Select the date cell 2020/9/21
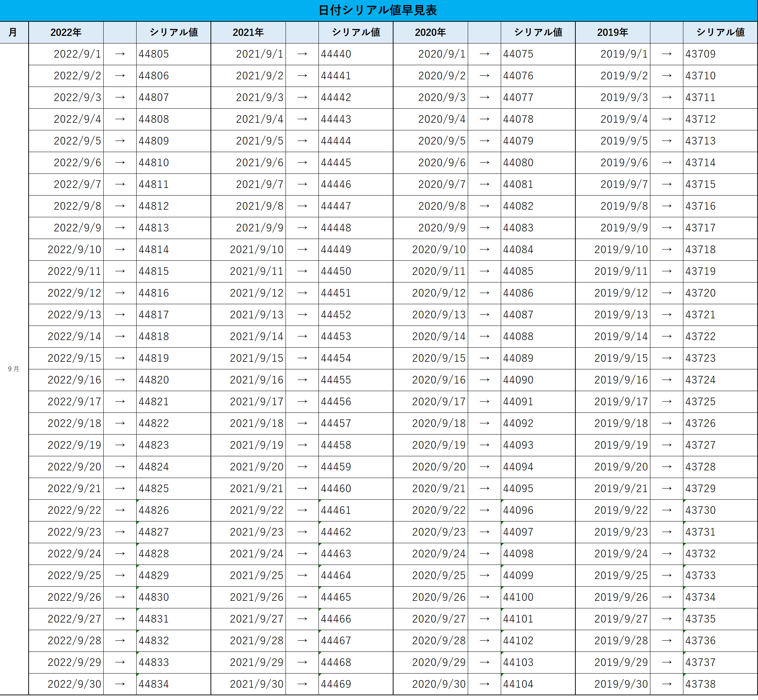Image resolution: width=758 pixels, height=700 pixels. [430, 489]
